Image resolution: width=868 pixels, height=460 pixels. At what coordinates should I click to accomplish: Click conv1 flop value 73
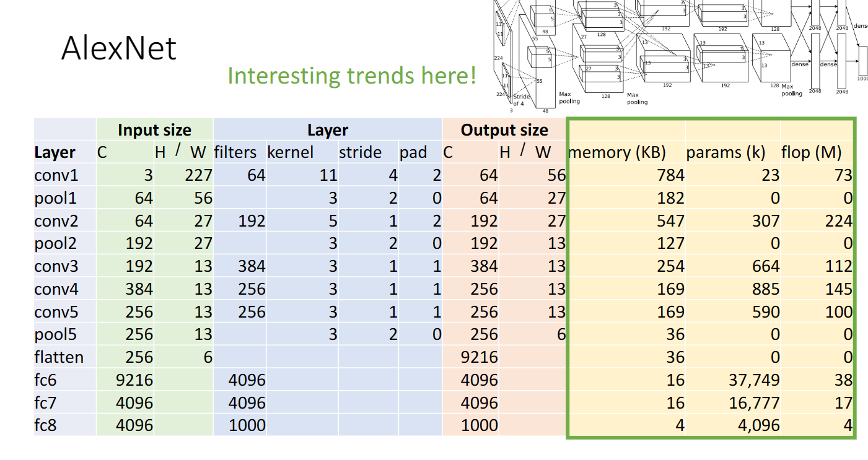pyautogui.click(x=843, y=175)
